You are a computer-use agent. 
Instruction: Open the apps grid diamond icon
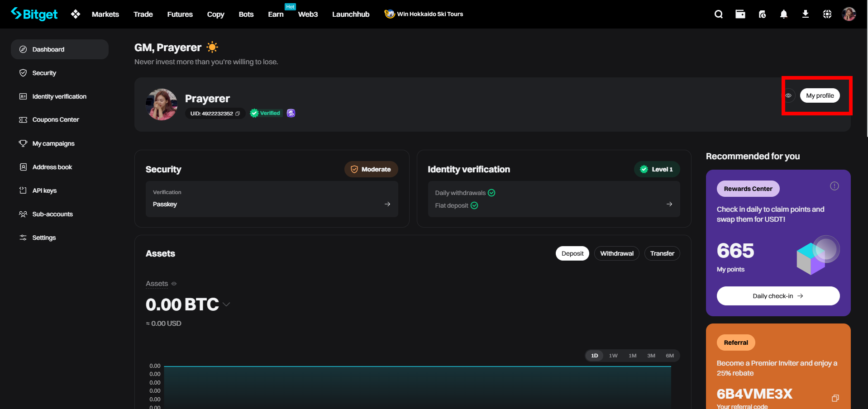(76, 14)
